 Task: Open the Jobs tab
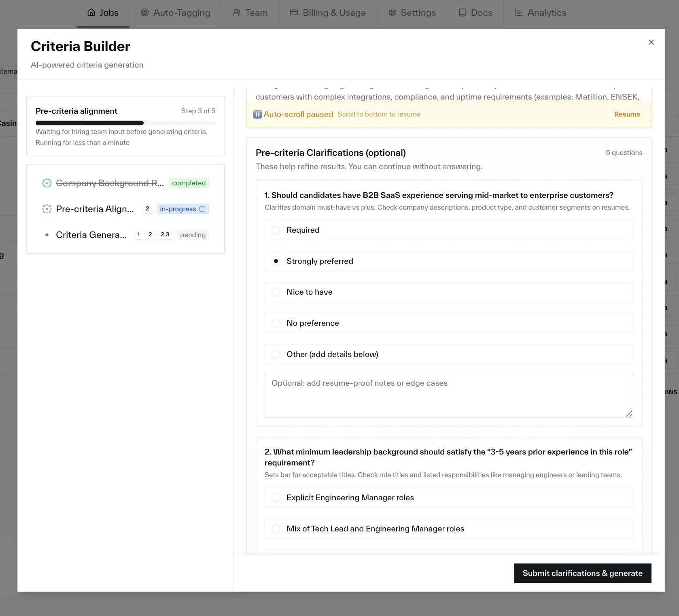click(103, 13)
